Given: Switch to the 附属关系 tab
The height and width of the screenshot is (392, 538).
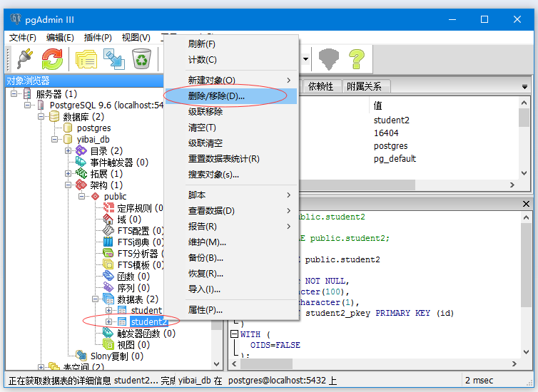Looking at the screenshot, I should pyautogui.click(x=364, y=86).
